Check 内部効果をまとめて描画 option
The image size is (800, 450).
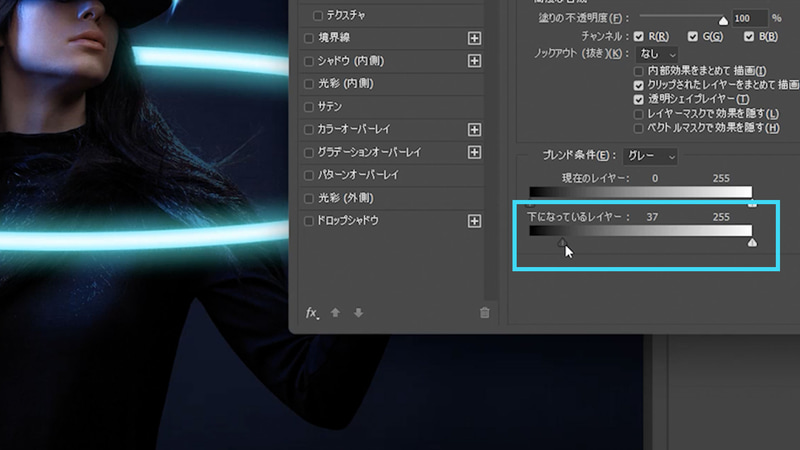638,71
